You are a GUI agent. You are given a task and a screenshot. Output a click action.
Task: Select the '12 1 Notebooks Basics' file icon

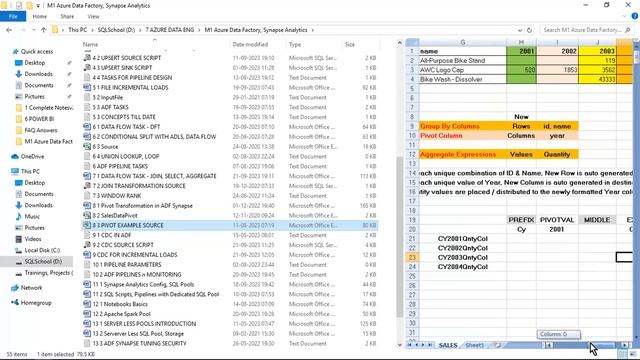[87, 304]
